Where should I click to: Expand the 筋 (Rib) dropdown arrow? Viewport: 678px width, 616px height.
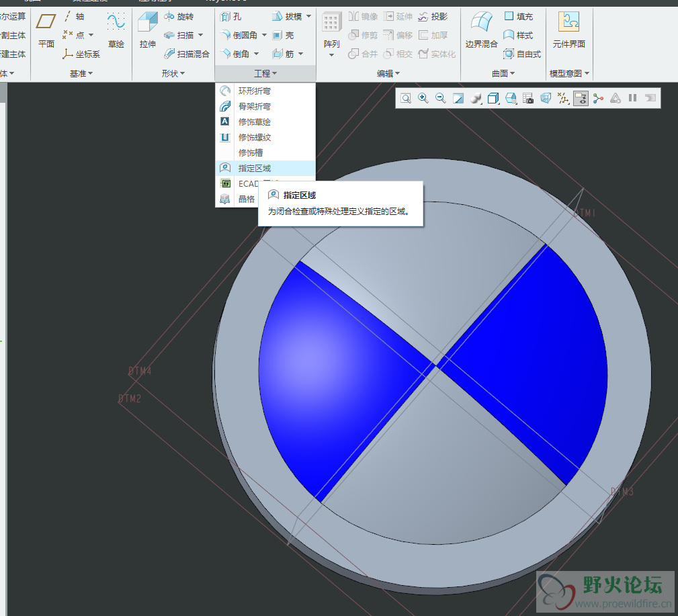pyautogui.click(x=300, y=54)
